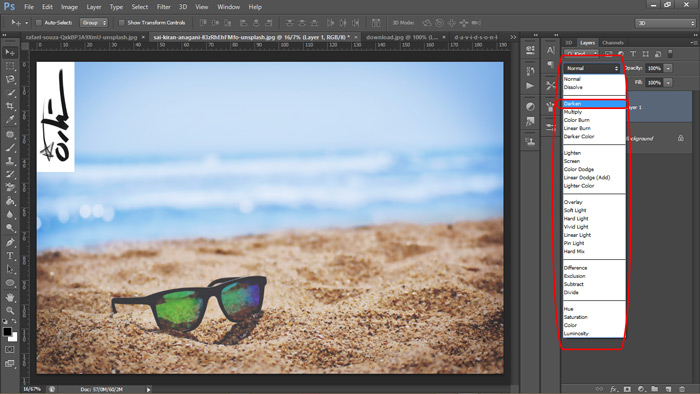The image size is (700, 394).
Task: Click the Opacity 100% value field
Action: tap(654, 68)
